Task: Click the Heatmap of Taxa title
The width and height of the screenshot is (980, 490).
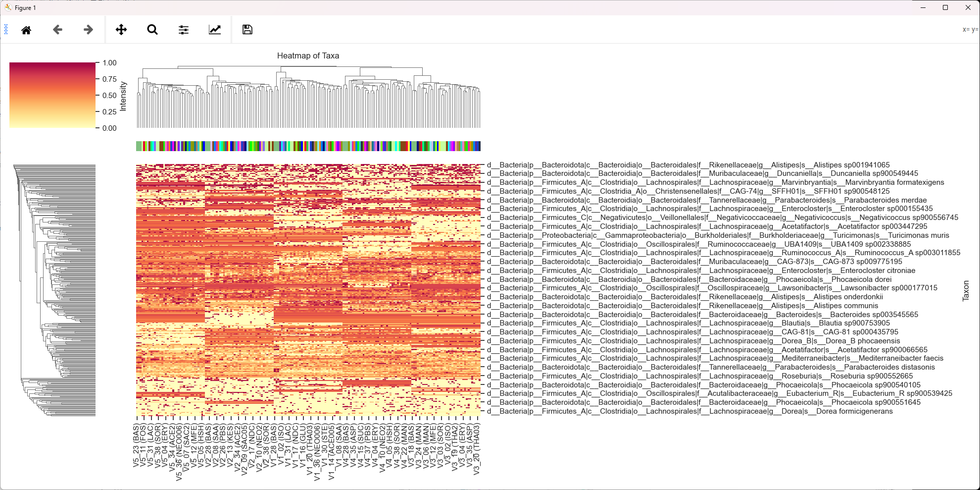Action: (x=308, y=55)
